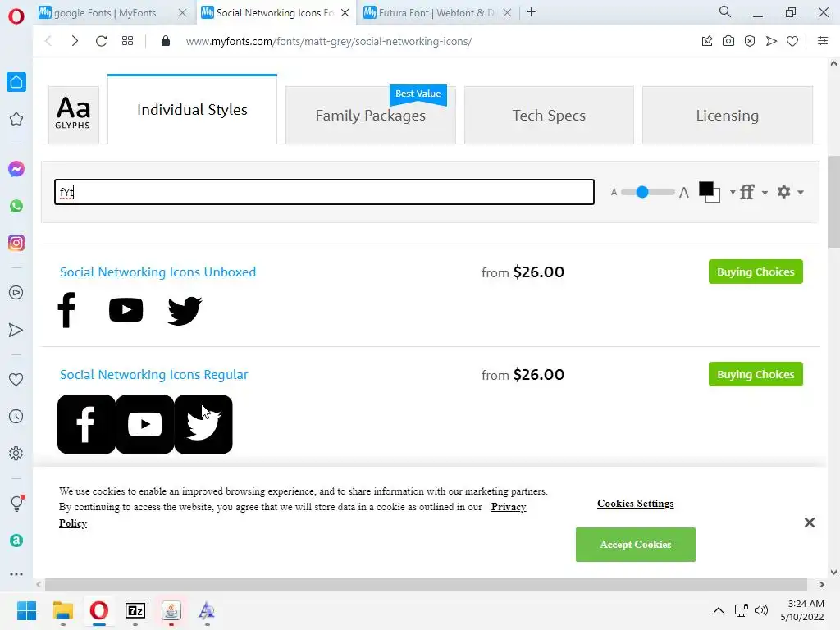The height and width of the screenshot is (630, 840).
Task: Open My Flow arrow in sidebar
Action: coord(16,330)
